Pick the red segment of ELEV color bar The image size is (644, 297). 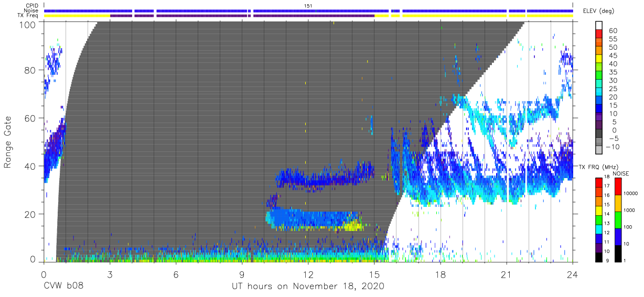click(599, 34)
